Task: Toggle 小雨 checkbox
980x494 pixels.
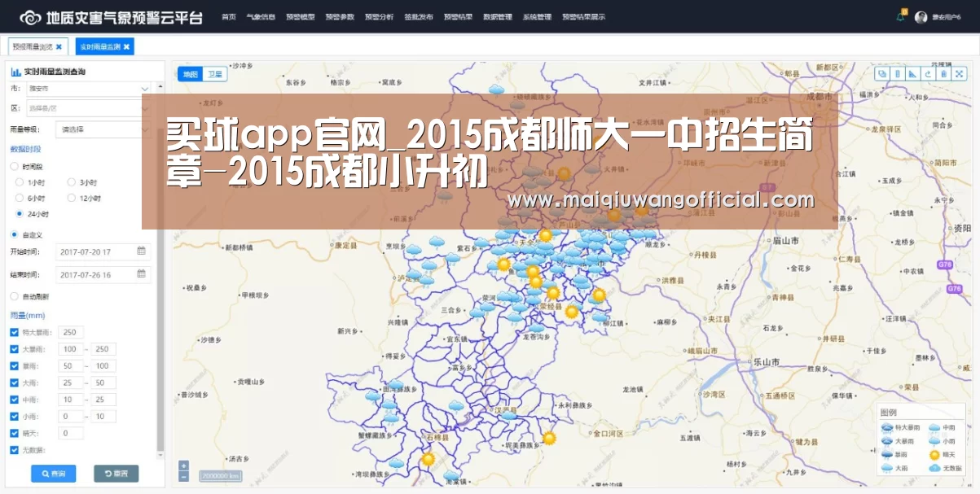Action: tap(15, 416)
